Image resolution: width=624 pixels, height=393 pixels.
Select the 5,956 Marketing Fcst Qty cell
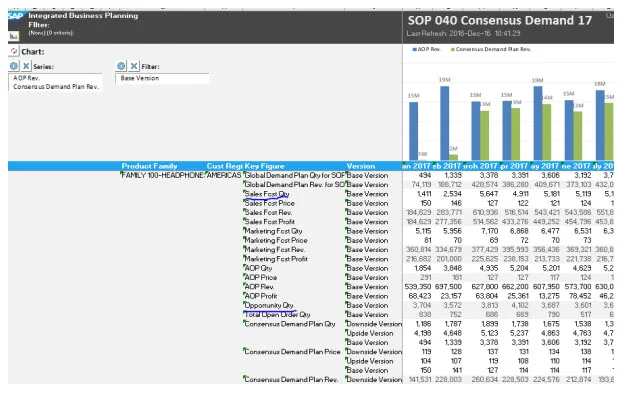(x=452, y=231)
